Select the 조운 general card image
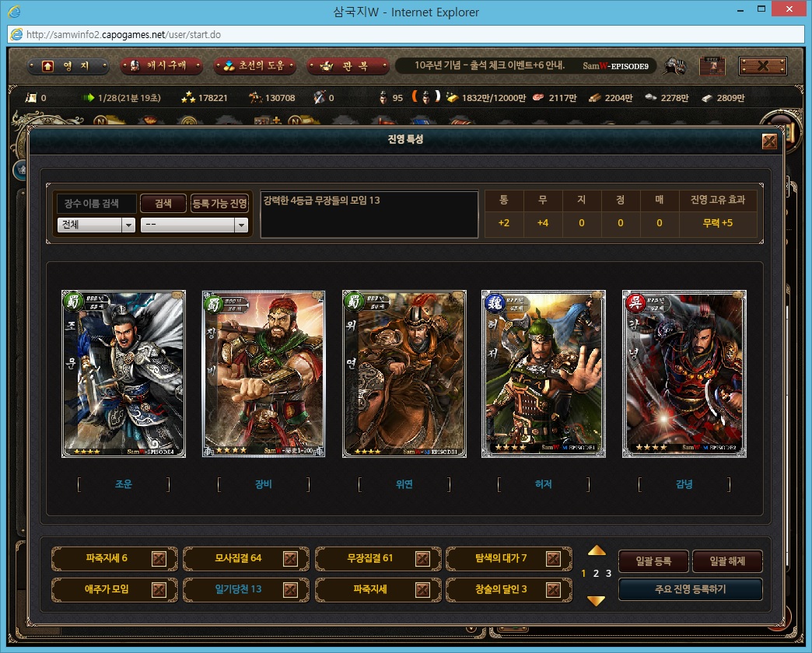This screenshot has height=653, width=812. coord(123,374)
